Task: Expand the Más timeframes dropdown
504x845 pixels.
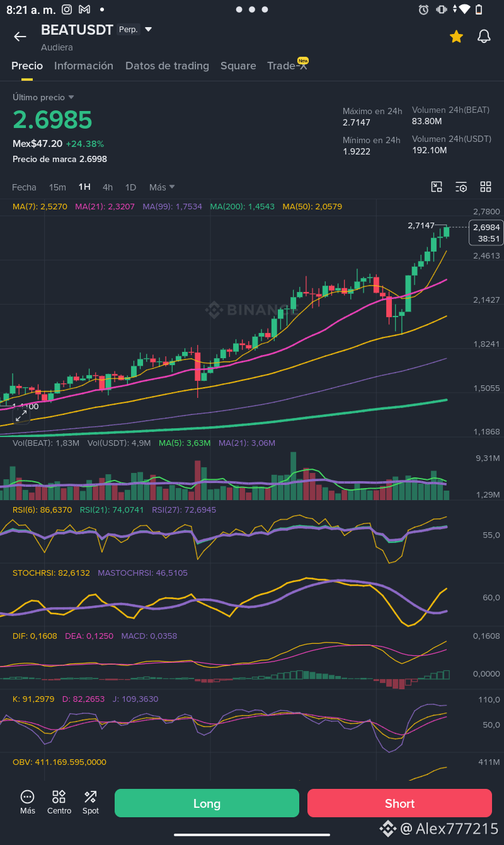Action: pyautogui.click(x=162, y=187)
